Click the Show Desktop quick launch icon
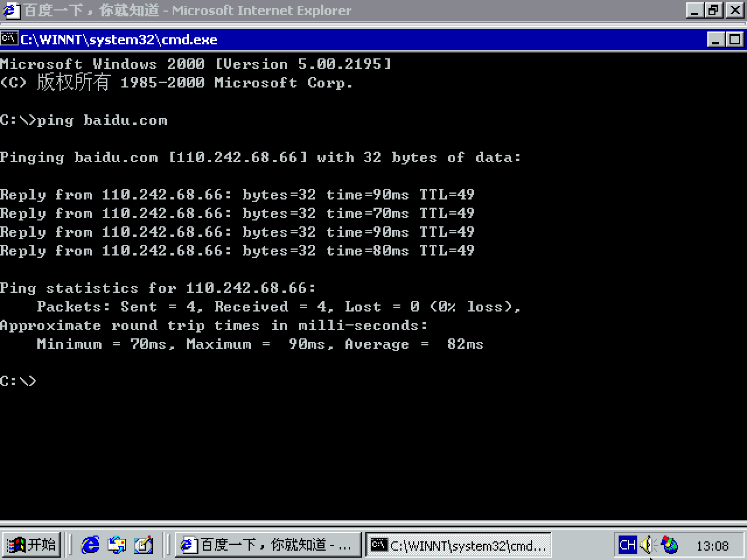This screenshot has height=560, width=747. 144,545
